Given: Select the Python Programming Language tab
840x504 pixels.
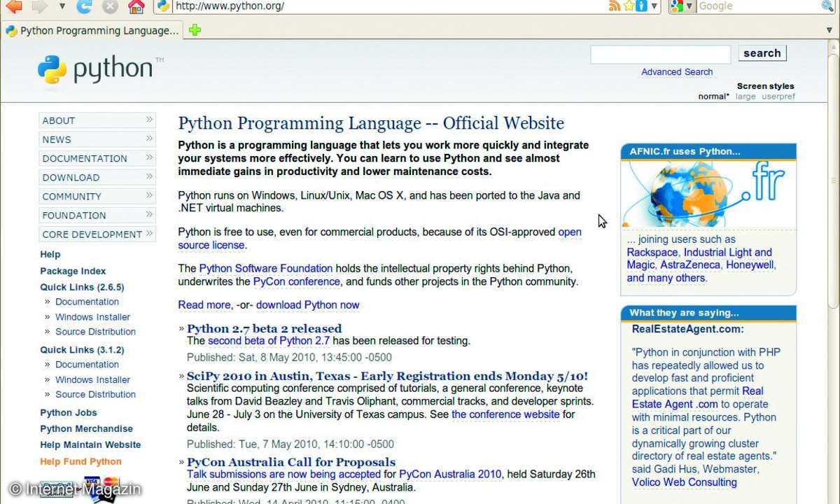Looking at the screenshot, I should [x=93, y=31].
